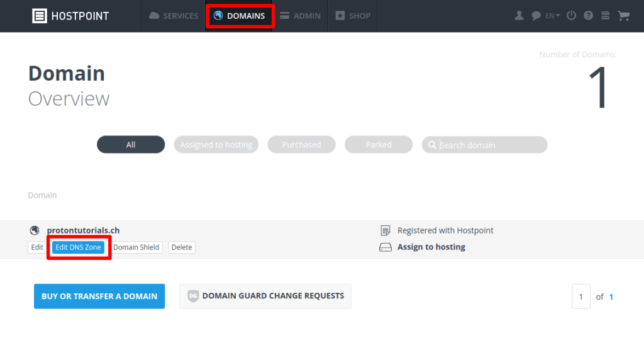The image size is (644, 340).
Task: Click the Registered with Hostpoint document icon
Action: coord(386,230)
